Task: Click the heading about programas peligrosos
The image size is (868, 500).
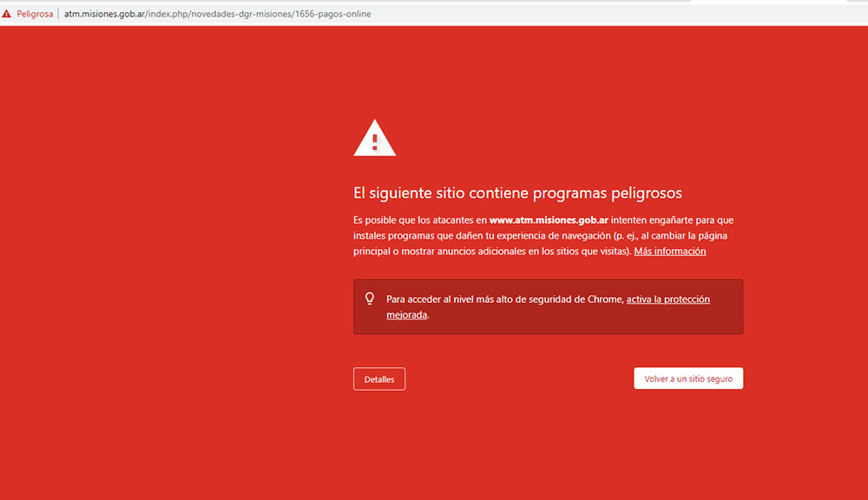Action: [517, 193]
